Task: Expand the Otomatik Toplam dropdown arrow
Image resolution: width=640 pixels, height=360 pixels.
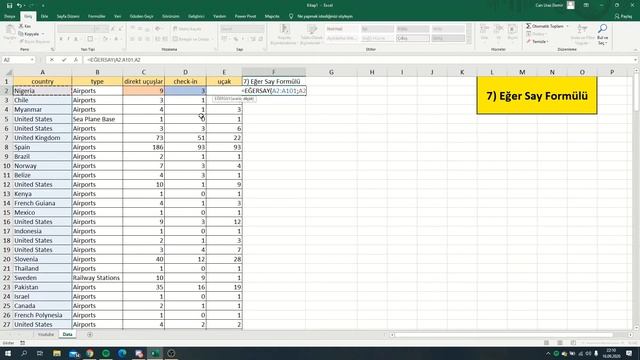Action: click(x=567, y=26)
